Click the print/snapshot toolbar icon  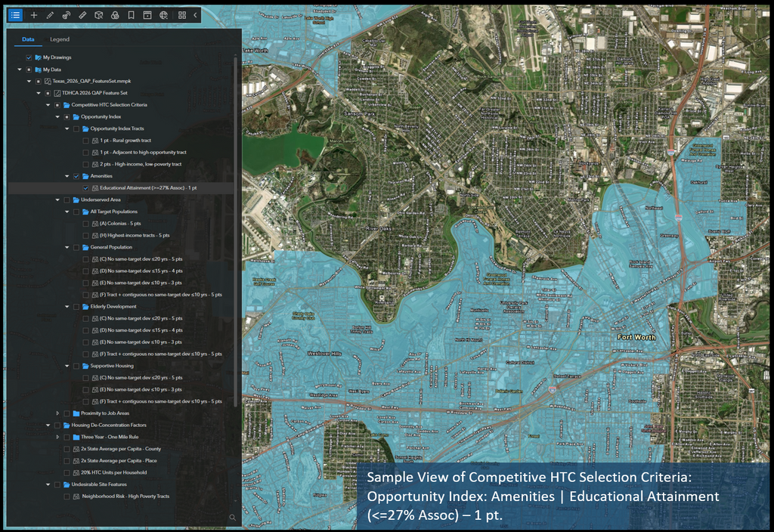[147, 14]
